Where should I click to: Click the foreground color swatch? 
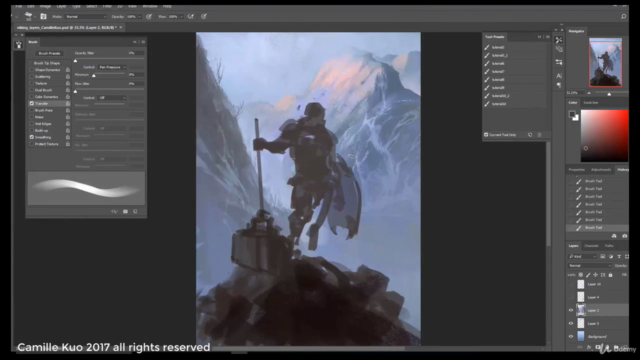click(572, 114)
